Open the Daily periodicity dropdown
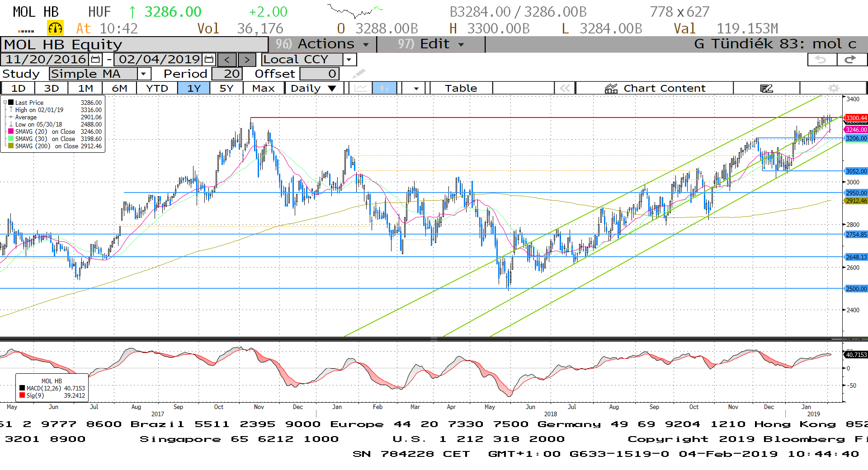Screen dimensions: 868x470 314,88
